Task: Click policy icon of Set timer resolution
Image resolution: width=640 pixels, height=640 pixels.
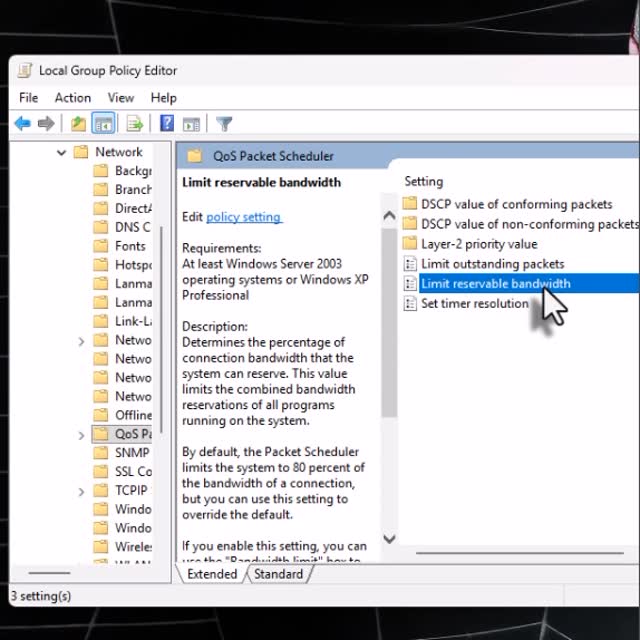Action: (x=410, y=303)
